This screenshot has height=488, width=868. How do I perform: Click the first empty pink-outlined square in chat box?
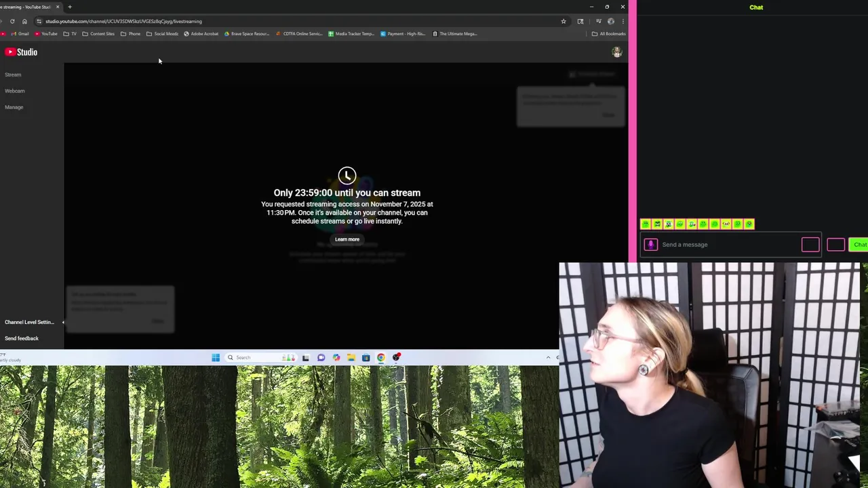coord(810,245)
